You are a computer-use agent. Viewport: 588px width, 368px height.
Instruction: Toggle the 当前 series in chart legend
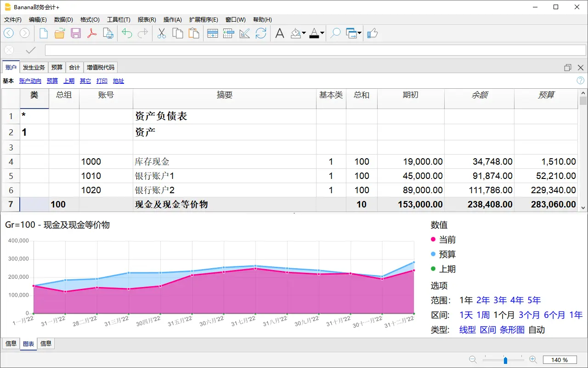pos(447,240)
